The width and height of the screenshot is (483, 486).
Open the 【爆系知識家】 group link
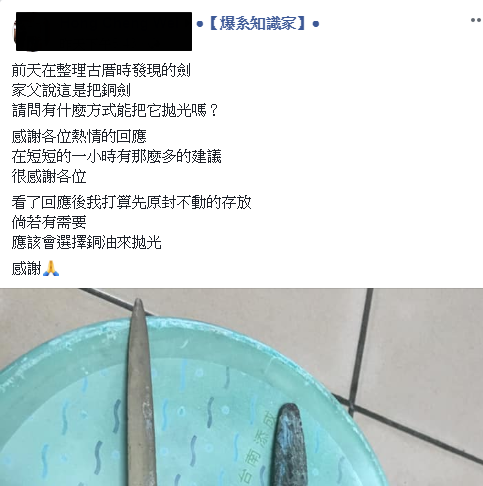pyautogui.click(x=258, y=24)
